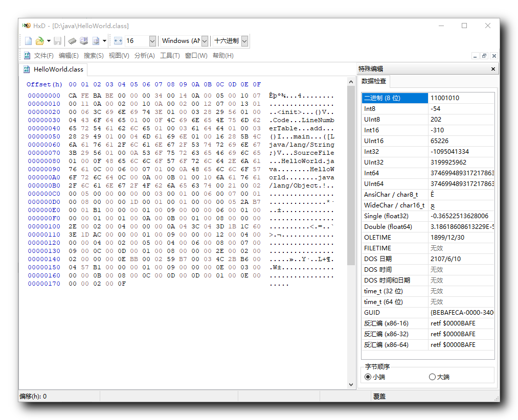Click the GUID row label
The width and height of the screenshot is (518, 420).
coord(372,313)
